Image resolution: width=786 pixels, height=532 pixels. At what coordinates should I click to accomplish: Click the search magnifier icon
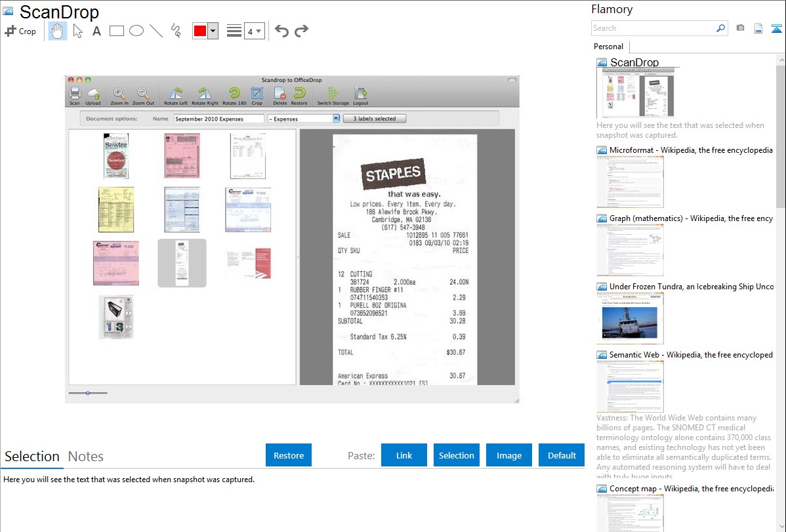click(x=720, y=28)
